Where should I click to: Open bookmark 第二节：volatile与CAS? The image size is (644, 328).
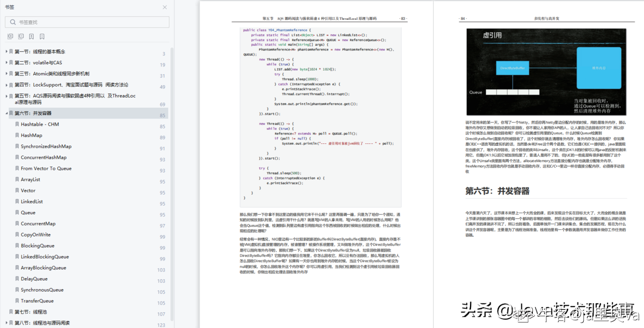point(38,63)
